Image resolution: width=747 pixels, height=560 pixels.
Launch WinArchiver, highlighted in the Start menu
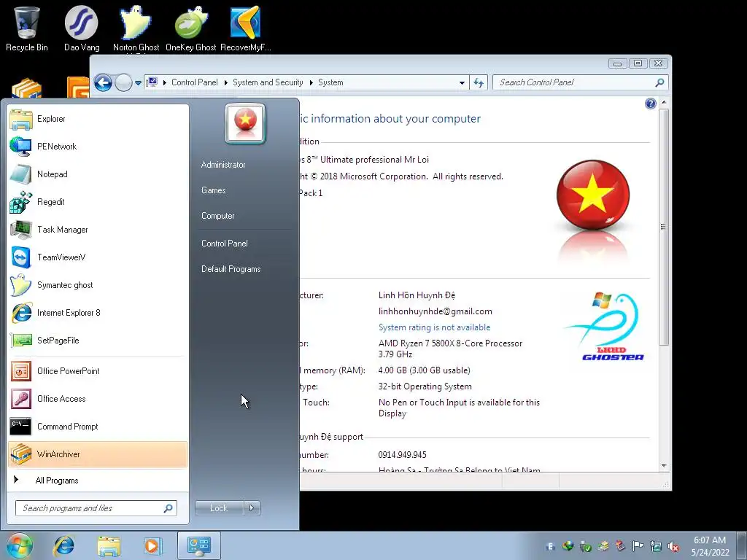click(x=98, y=454)
